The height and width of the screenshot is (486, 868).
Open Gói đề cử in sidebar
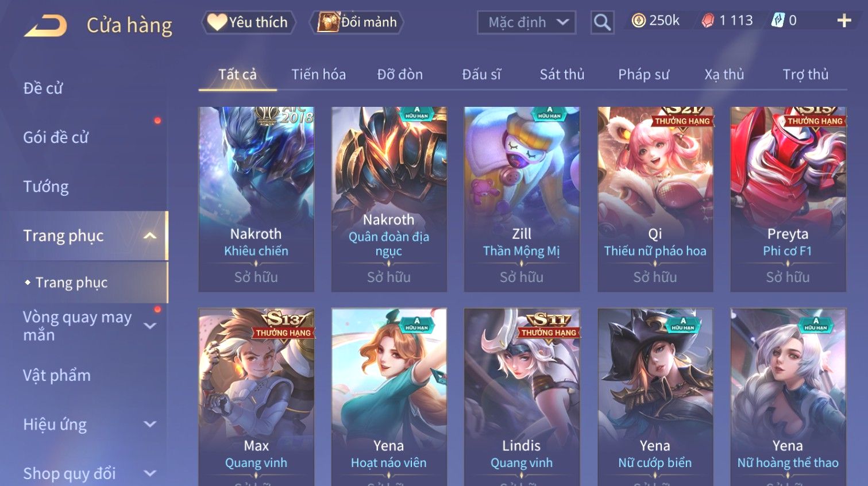(56, 137)
